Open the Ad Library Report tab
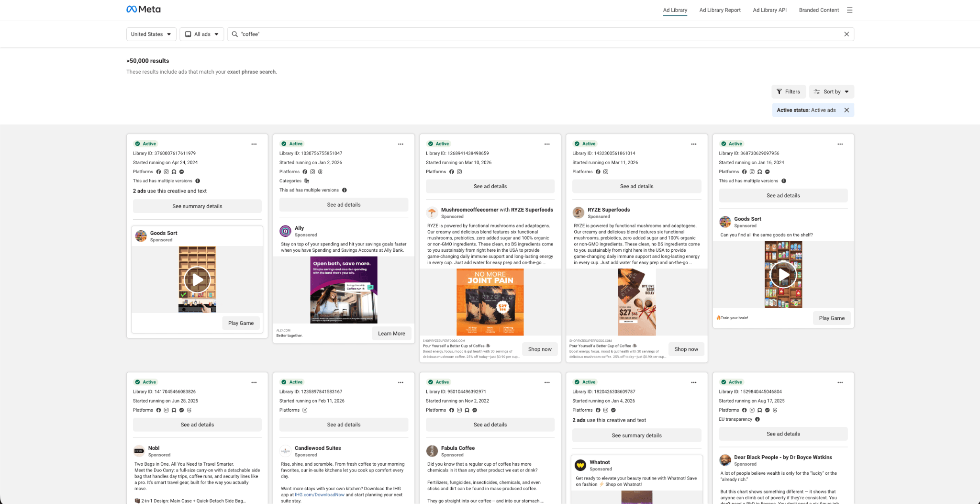 click(x=720, y=10)
